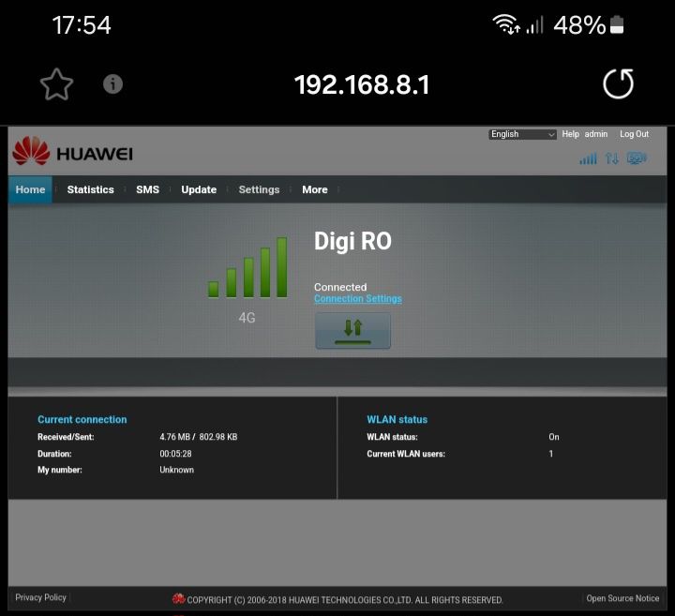The height and width of the screenshot is (616, 675).
Task: Tap the bookmark star icon
Action: [56, 84]
